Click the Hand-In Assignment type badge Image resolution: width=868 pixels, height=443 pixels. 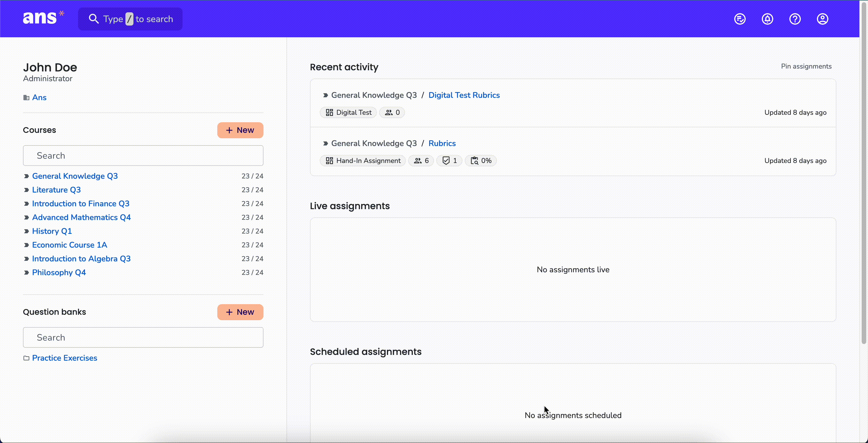coord(363,161)
